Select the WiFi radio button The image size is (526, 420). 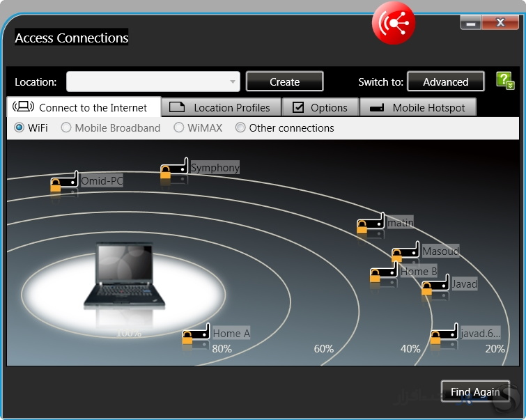click(x=19, y=127)
